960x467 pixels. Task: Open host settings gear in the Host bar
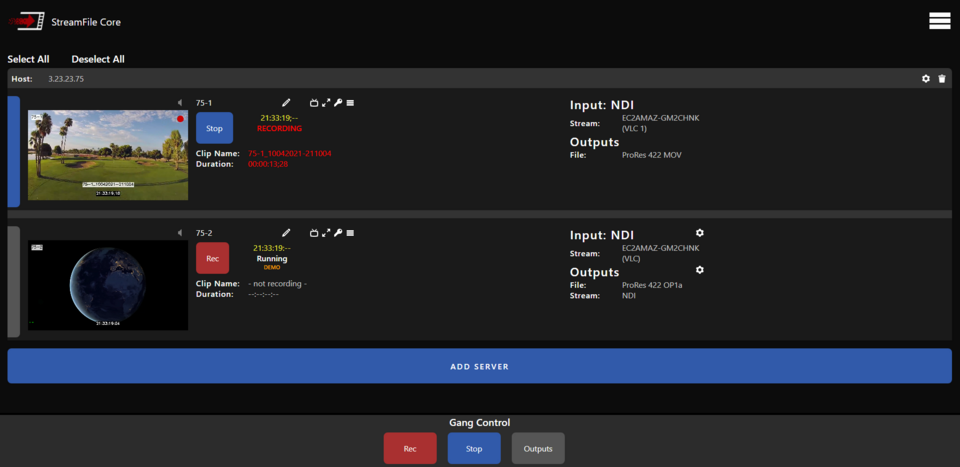point(925,79)
